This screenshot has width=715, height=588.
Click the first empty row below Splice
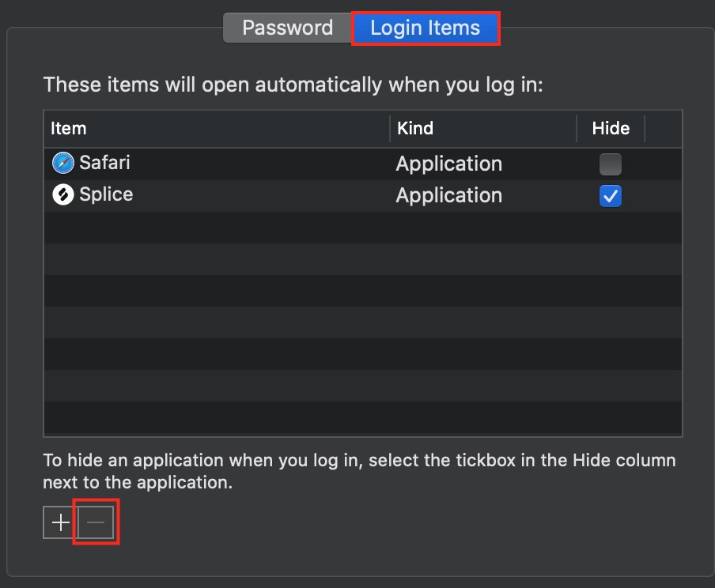363,228
